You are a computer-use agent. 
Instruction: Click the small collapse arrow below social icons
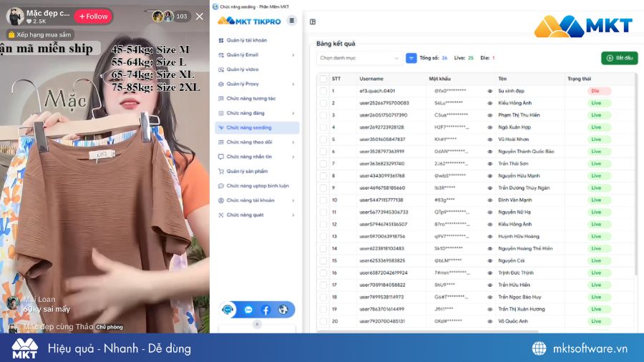[257, 324]
